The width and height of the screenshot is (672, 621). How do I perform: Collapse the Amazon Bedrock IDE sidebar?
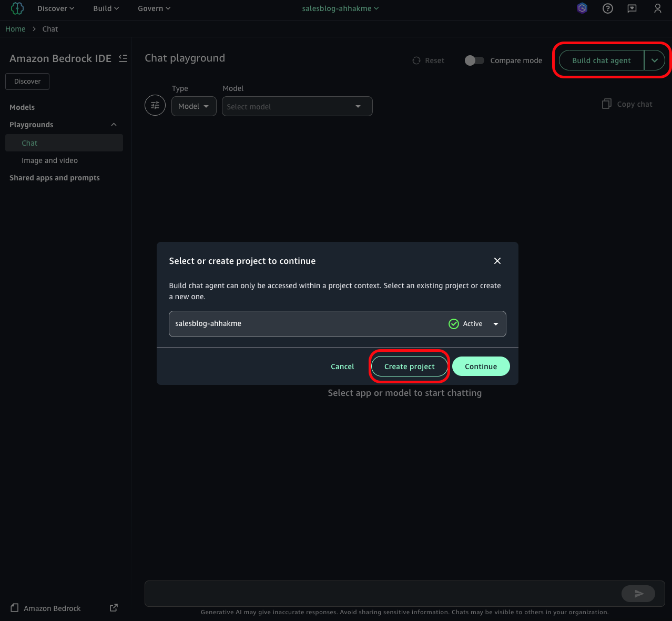[x=123, y=58]
